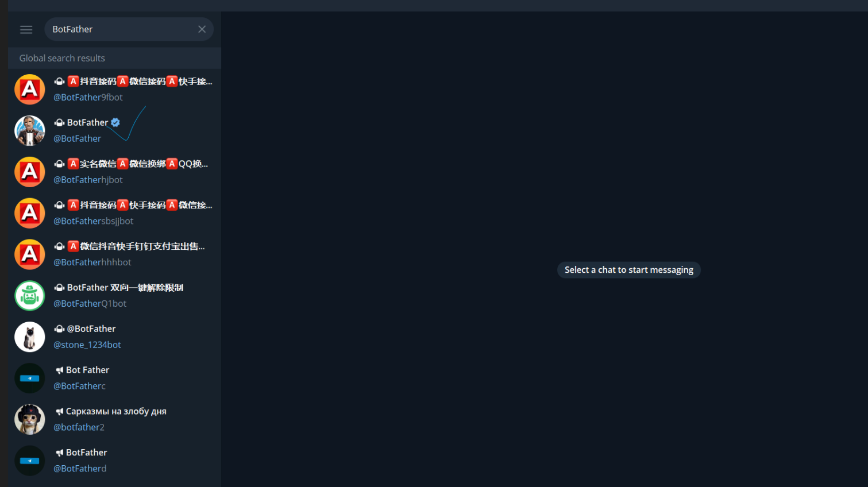Image resolution: width=868 pixels, height=487 pixels.
Task: Click the @BotFatherhhhbot username link
Action: pos(92,262)
